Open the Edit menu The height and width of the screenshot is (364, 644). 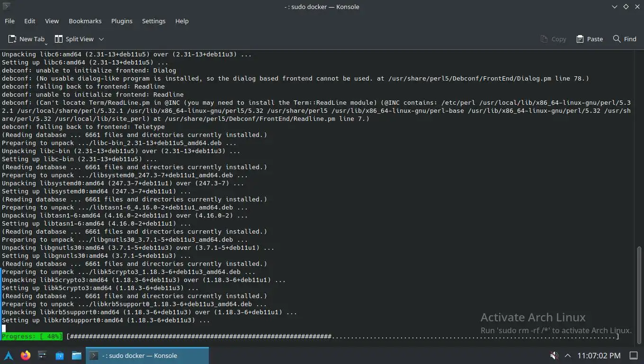(30, 21)
